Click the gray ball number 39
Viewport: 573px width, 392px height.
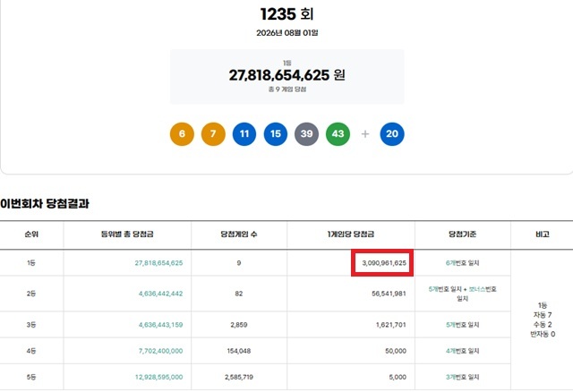(306, 133)
